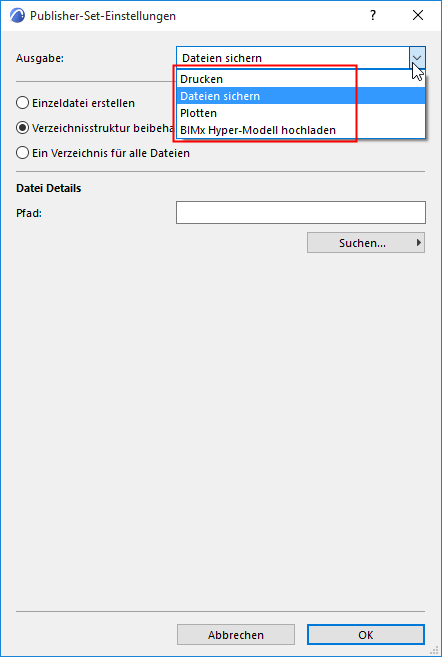Click the Publisher-Set-Einstellungen title bar text

[x=103, y=16]
